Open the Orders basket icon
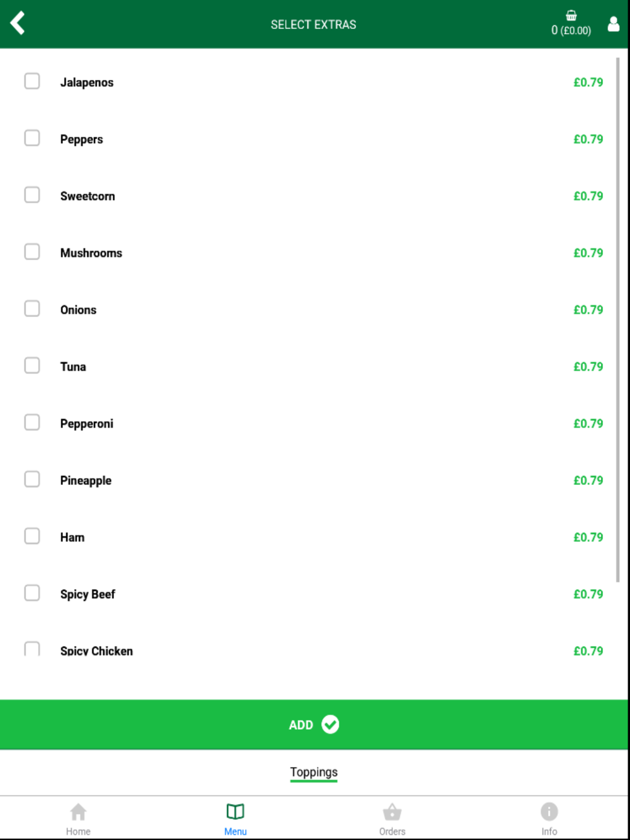630x840 pixels. 392,812
